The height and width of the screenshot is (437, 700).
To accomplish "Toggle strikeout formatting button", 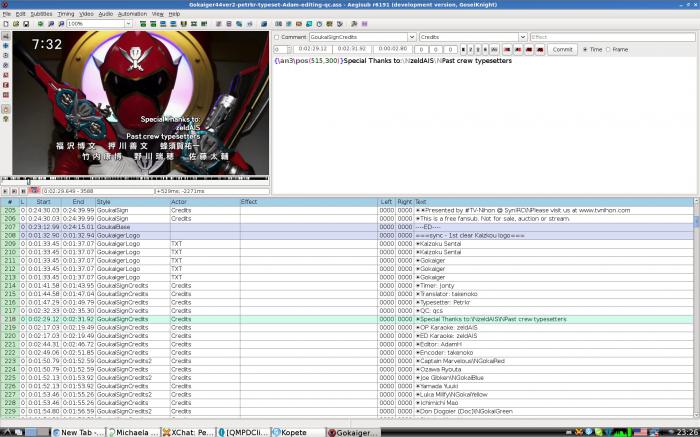I will 485,50.
